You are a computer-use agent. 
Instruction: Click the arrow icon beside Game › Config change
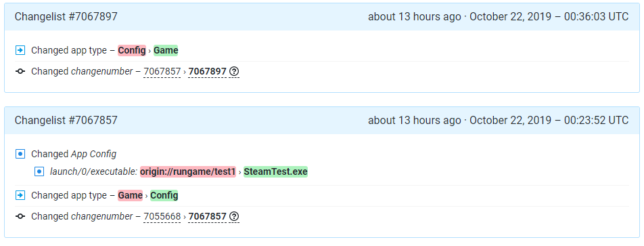tap(20, 195)
